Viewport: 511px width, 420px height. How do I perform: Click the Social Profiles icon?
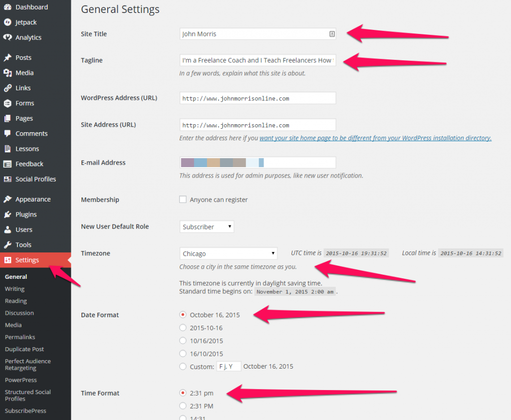7,179
